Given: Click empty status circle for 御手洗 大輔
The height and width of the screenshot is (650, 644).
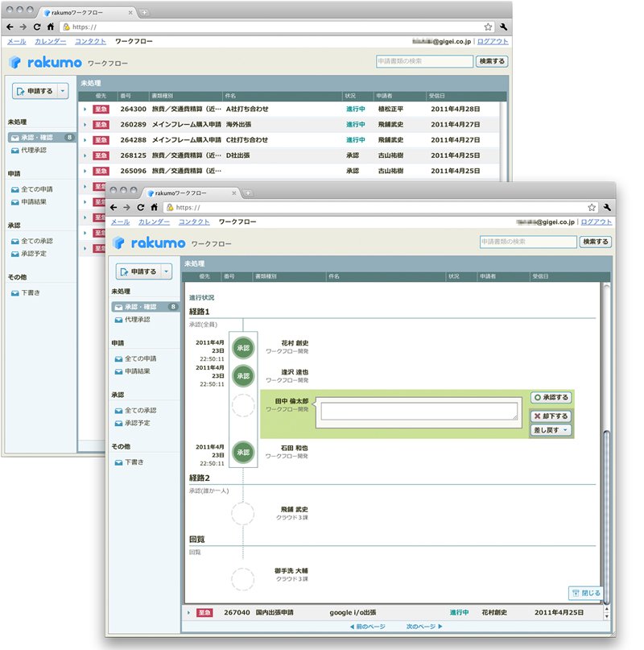Looking at the screenshot, I should (x=243, y=578).
